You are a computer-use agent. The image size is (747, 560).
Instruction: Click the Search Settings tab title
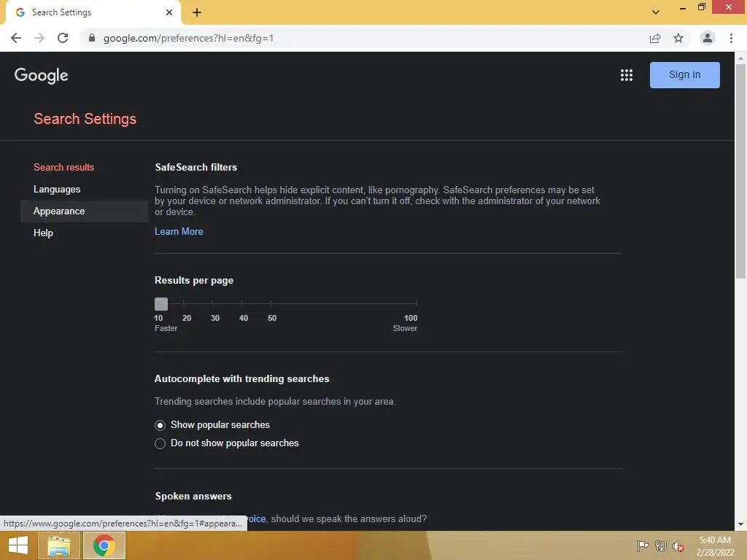(61, 12)
